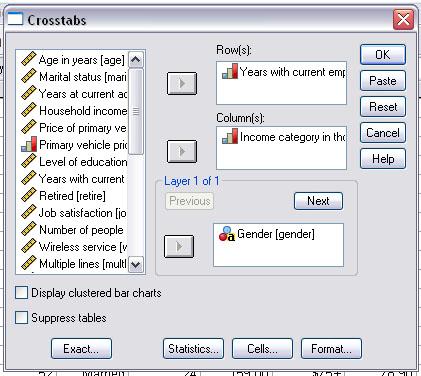Click the ruler icon beside Age in years

tap(29, 59)
